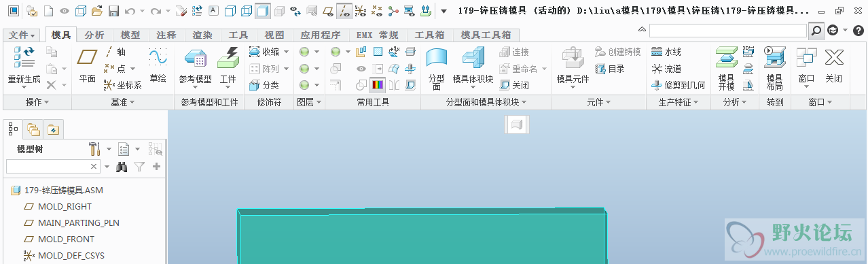Click the saved views icon in graphics area

[x=517, y=125]
